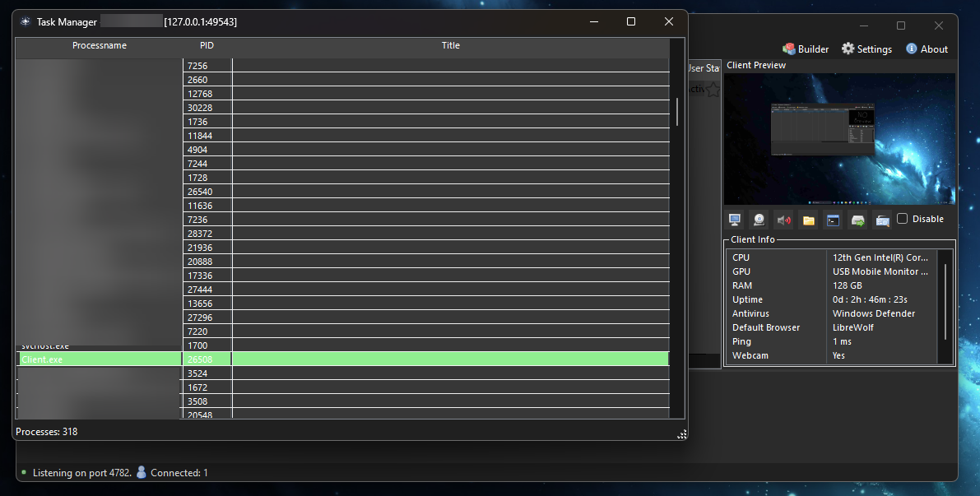Start the webcam viewer icon
This screenshot has width=980, height=496.
click(x=759, y=219)
